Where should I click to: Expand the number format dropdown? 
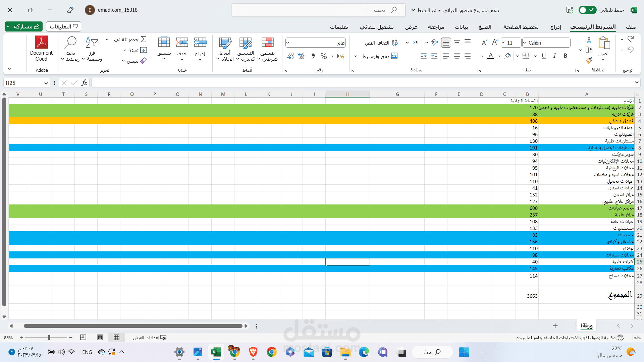288,43
